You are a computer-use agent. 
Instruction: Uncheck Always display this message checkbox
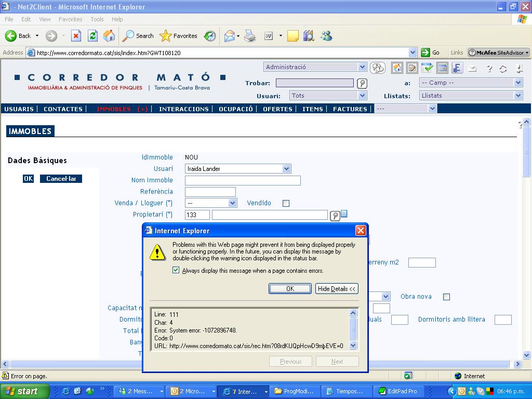pyautogui.click(x=176, y=270)
